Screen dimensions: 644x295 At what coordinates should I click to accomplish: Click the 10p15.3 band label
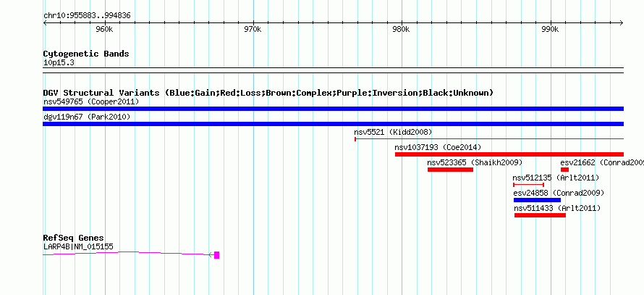59,63
